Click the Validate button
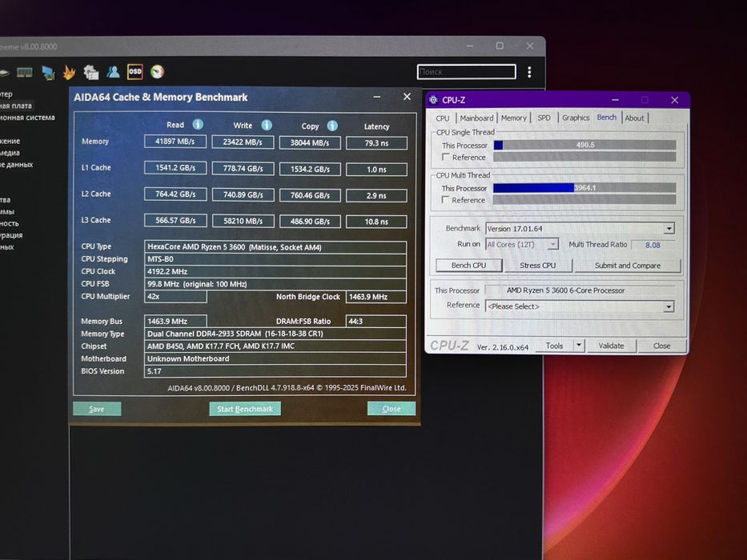Image resolution: width=747 pixels, height=560 pixels. pyautogui.click(x=611, y=346)
